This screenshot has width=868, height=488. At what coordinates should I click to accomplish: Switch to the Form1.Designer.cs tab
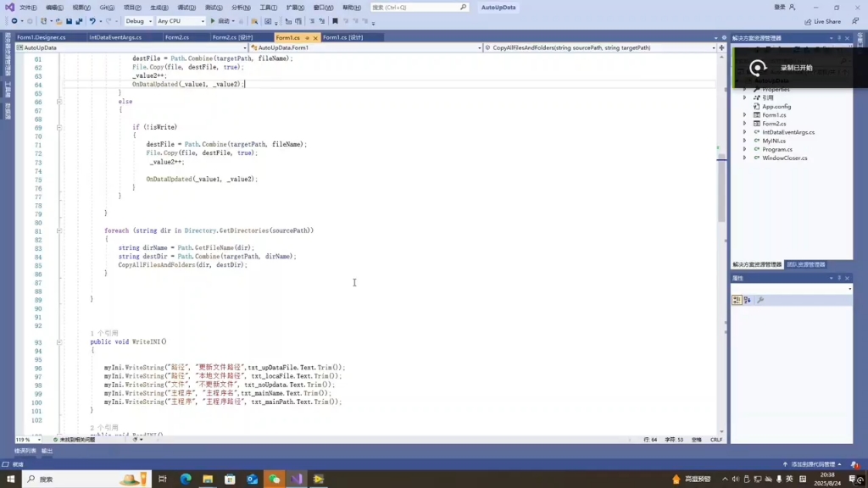coord(41,37)
